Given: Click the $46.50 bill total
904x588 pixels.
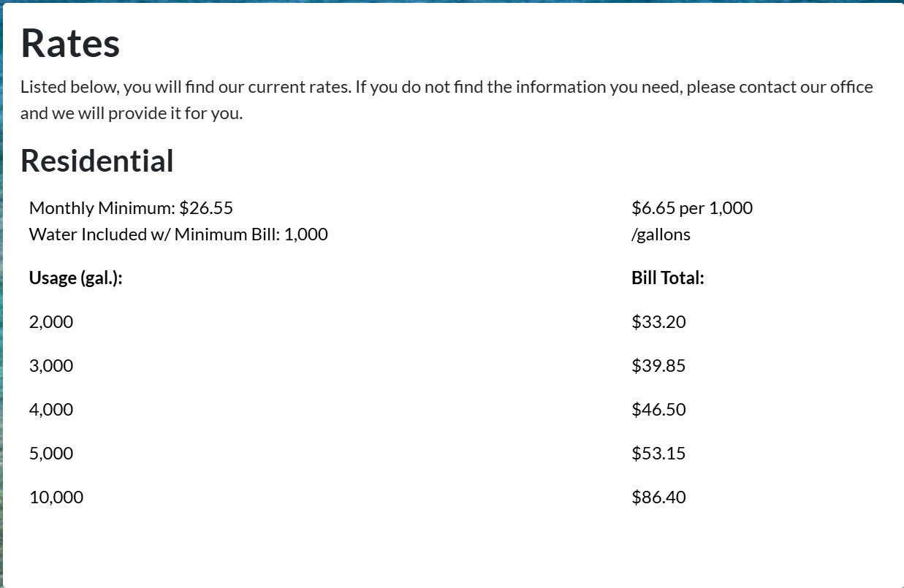Looking at the screenshot, I should point(658,410).
